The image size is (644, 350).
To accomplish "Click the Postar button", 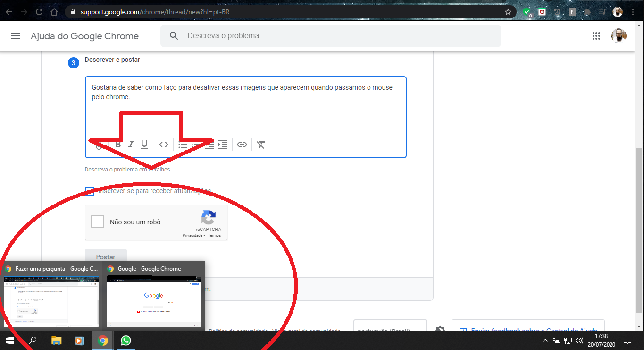I will point(106,257).
